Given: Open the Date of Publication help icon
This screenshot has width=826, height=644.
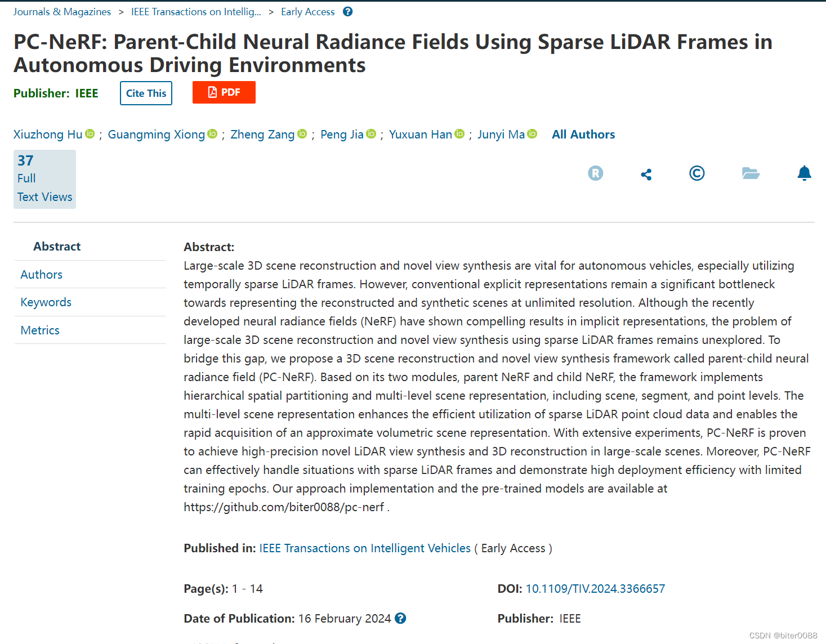Looking at the screenshot, I should point(400,618).
